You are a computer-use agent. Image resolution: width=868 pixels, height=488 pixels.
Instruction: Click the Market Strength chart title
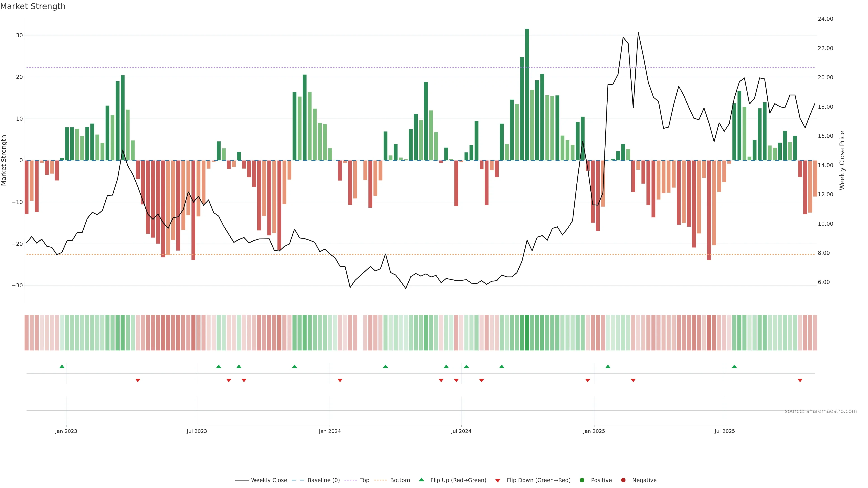(33, 6)
